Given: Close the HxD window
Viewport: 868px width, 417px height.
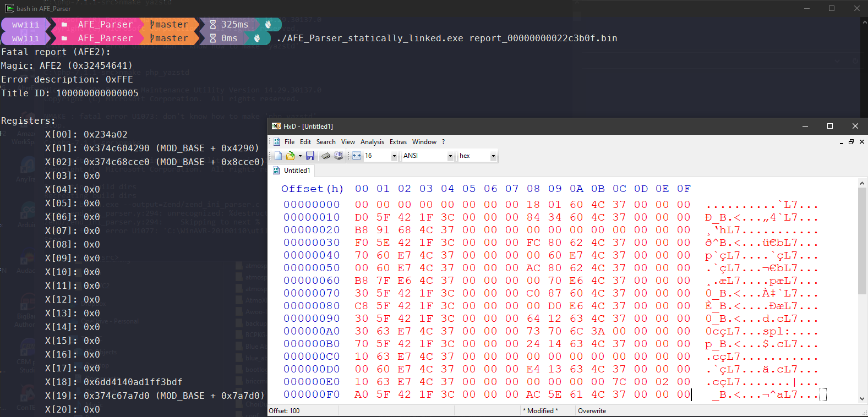Looking at the screenshot, I should pos(855,126).
